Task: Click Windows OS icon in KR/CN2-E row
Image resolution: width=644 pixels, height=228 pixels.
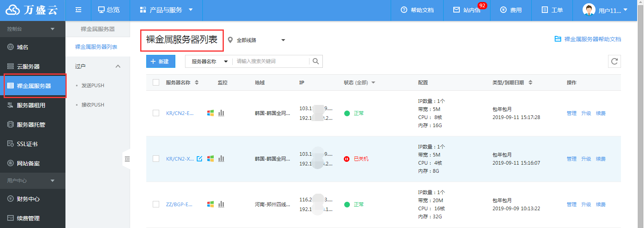Action: [210, 113]
